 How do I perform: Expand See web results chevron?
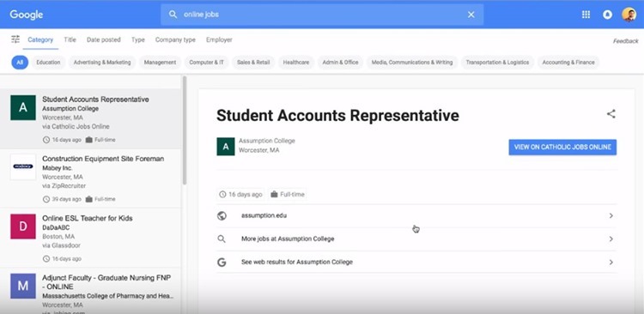click(x=611, y=262)
